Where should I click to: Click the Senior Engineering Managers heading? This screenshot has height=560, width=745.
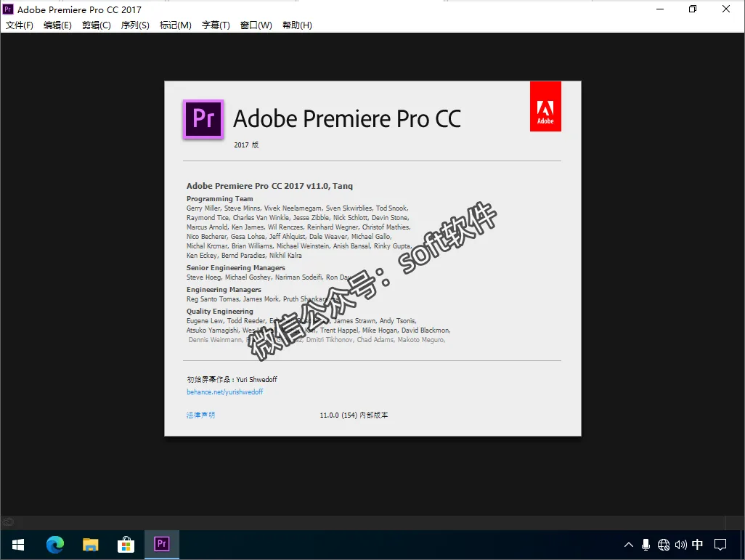(x=236, y=267)
